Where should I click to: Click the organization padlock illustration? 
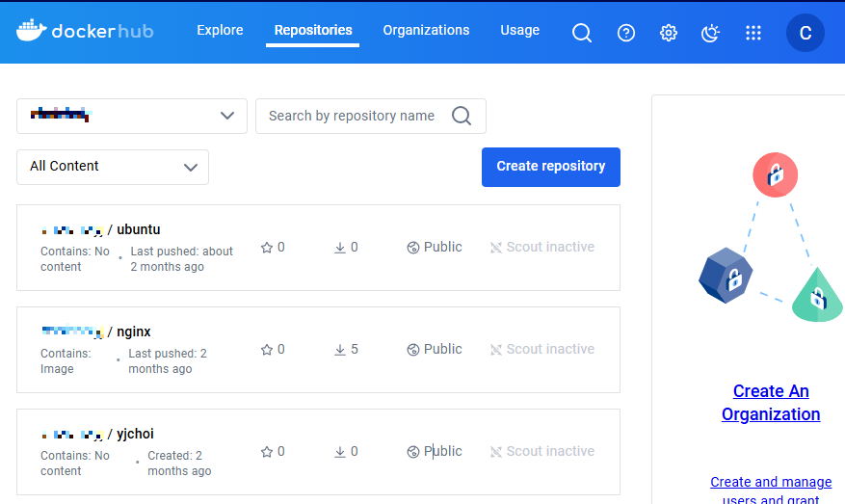click(x=771, y=237)
